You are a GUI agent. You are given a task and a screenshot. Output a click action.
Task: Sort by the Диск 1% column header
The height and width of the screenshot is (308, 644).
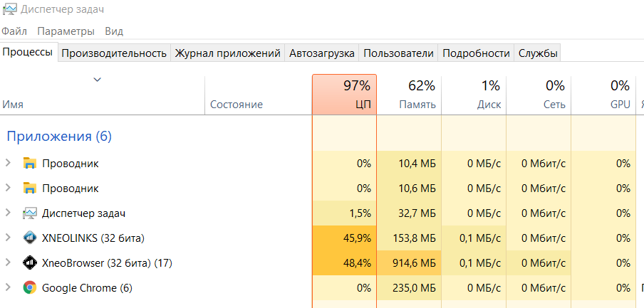(x=474, y=95)
